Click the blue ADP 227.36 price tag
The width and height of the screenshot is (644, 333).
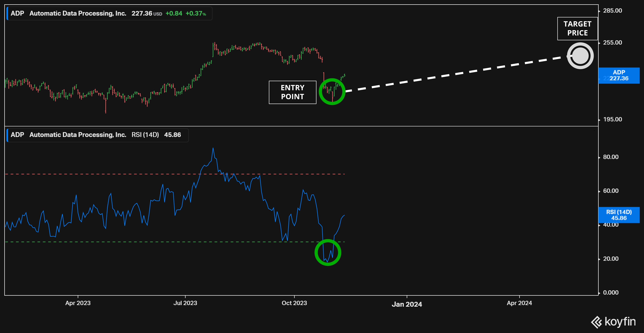tap(619, 76)
